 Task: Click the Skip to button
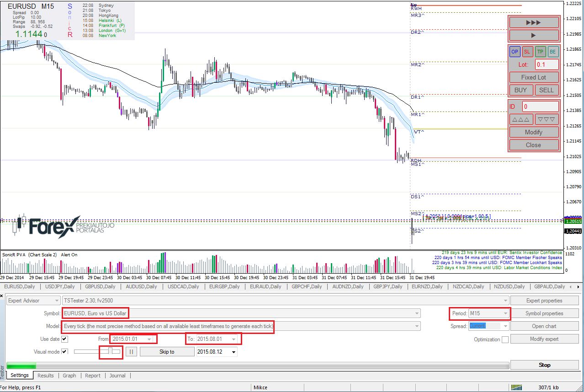tap(166, 352)
